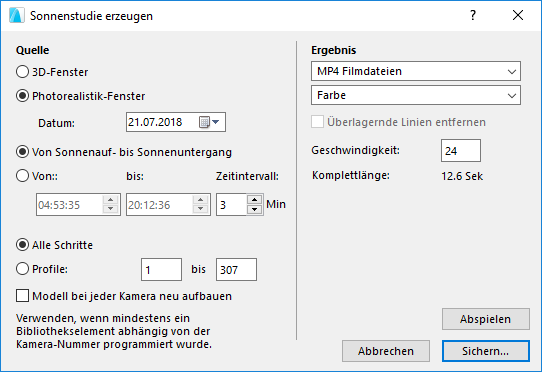Select the 3D-Fenster radio button
Image resolution: width=542 pixels, height=372 pixels.
coord(22,72)
